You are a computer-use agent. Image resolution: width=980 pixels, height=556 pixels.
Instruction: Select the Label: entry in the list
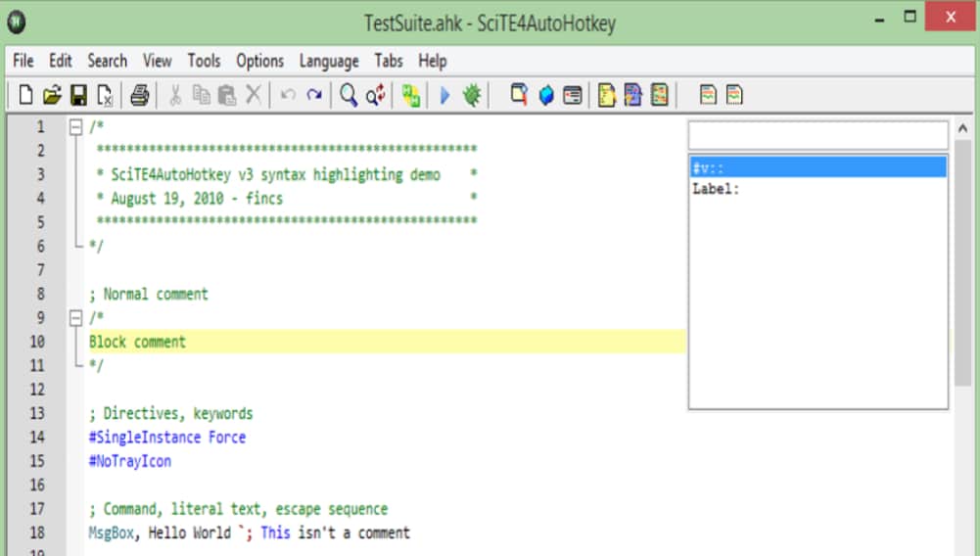(818, 189)
